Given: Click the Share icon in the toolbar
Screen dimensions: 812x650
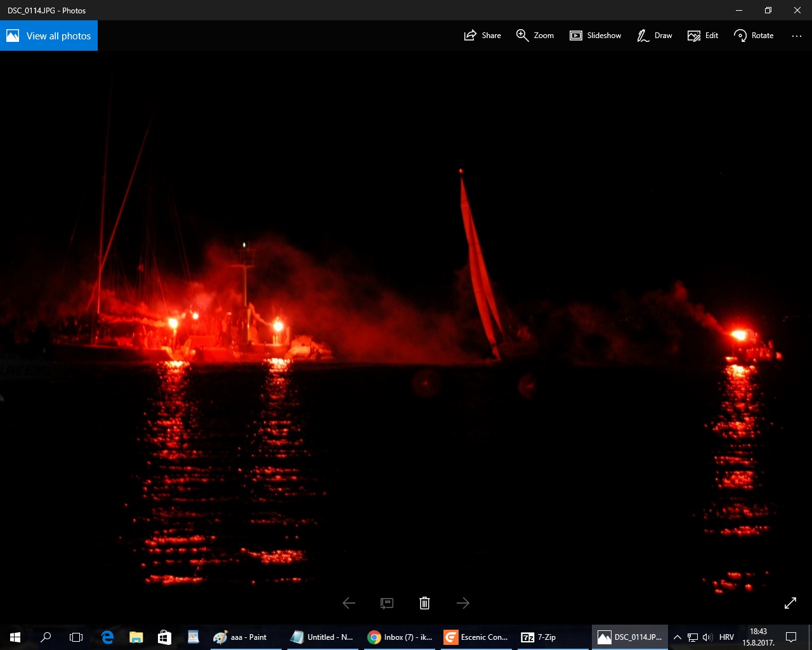Looking at the screenshot, I should (482, 36).
